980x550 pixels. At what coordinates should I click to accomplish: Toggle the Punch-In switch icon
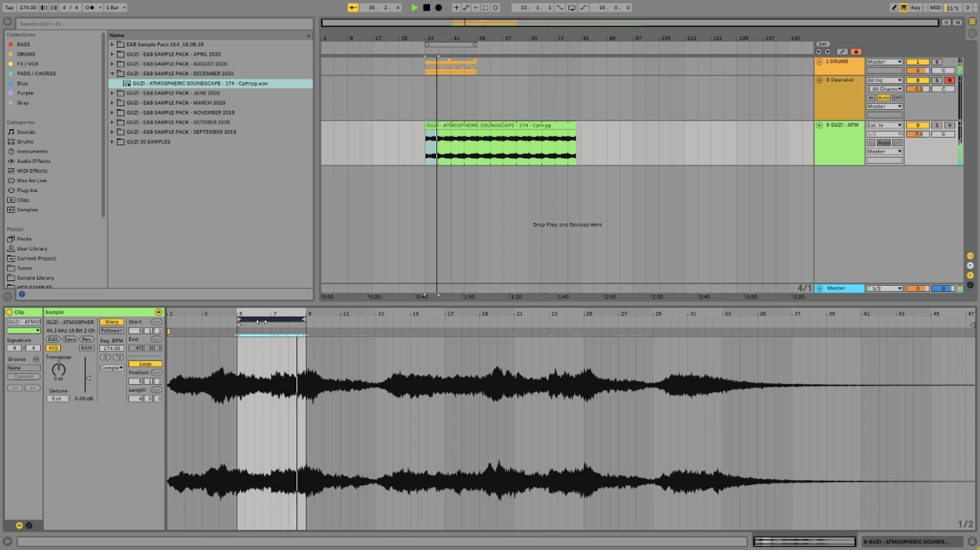pos(560,7)
